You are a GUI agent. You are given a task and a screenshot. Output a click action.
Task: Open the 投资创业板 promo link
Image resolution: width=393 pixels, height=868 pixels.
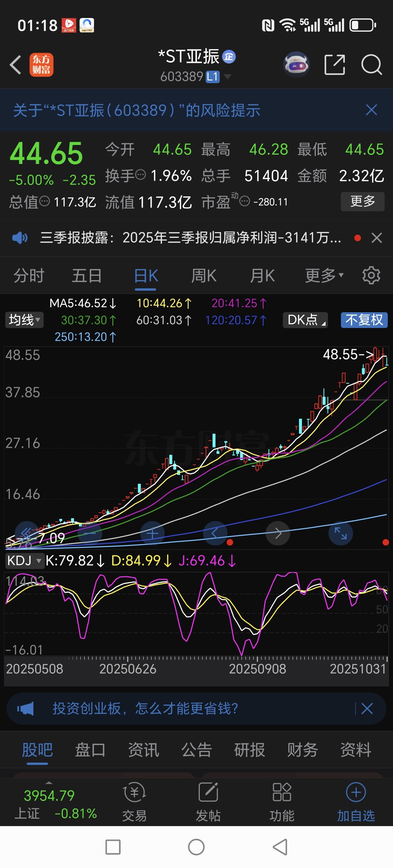pyautogui.click(x=145, y=708)
